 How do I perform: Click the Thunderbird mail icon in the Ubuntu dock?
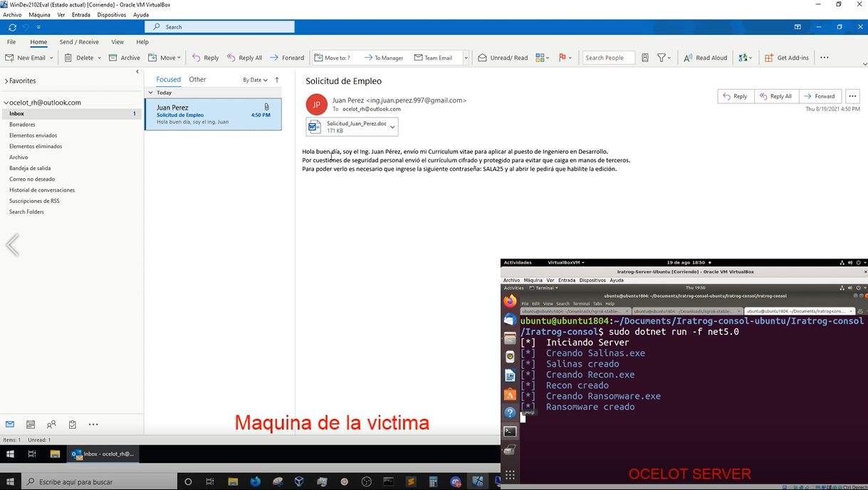pos(510,320)
